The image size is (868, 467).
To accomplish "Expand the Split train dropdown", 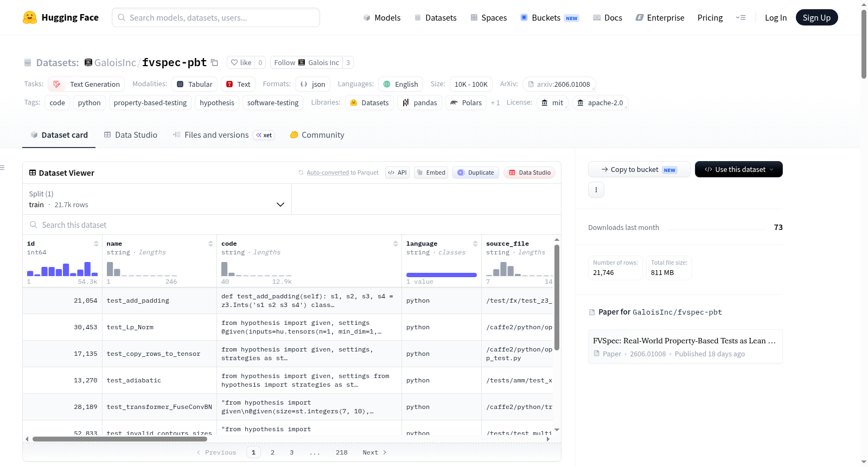I will 157,199.
